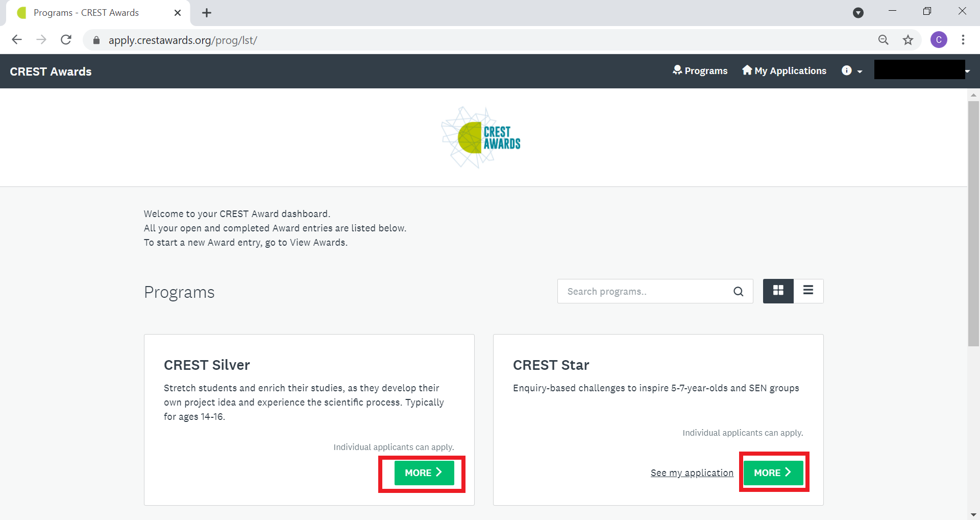Click the lock icon in address bar
This screenshot has width=980, height=520.
pos(96,40)
